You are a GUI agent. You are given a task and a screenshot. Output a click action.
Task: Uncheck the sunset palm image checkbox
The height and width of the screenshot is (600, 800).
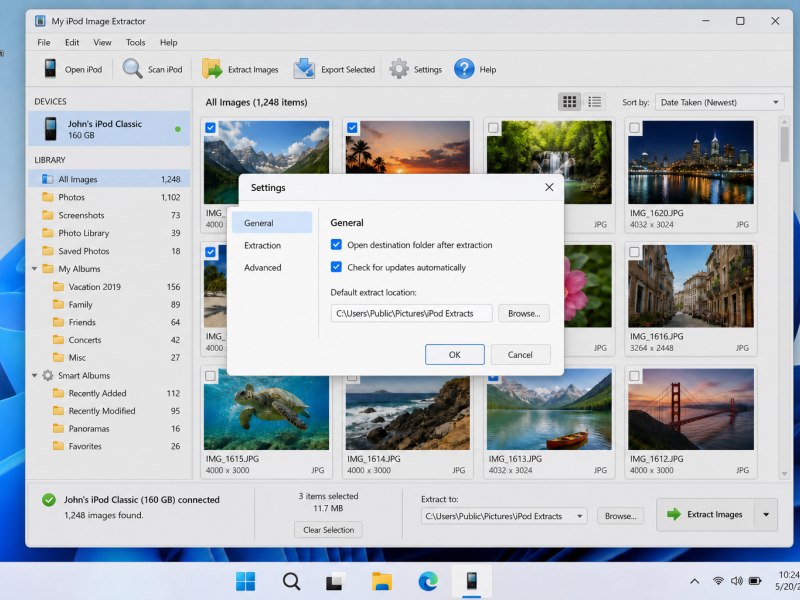click(x=352, y=128)
